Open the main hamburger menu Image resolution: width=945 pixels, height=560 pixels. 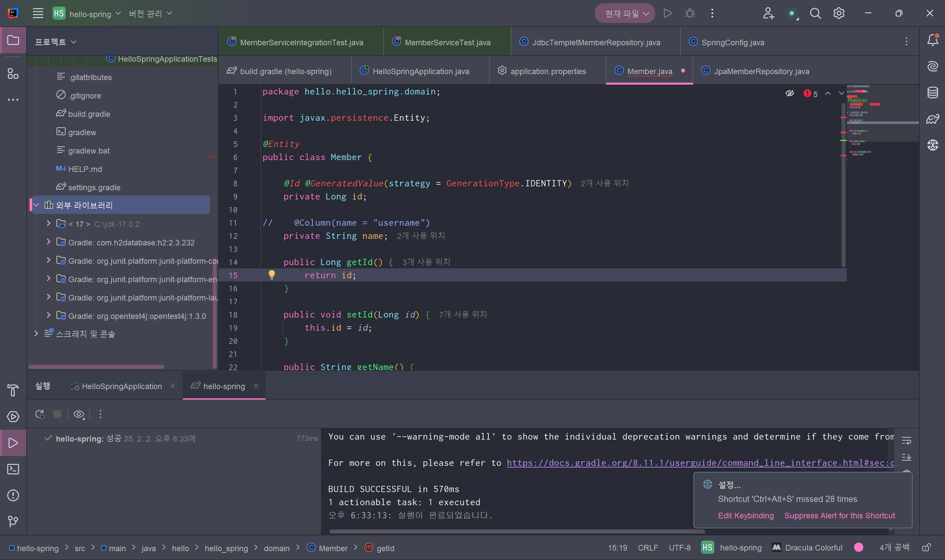click(x=38, y=13)
